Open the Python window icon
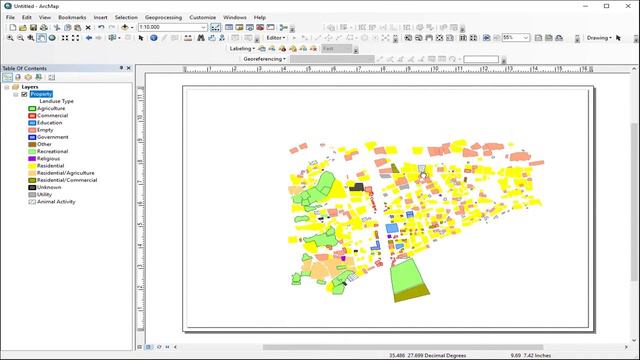 tap(270, 27)
